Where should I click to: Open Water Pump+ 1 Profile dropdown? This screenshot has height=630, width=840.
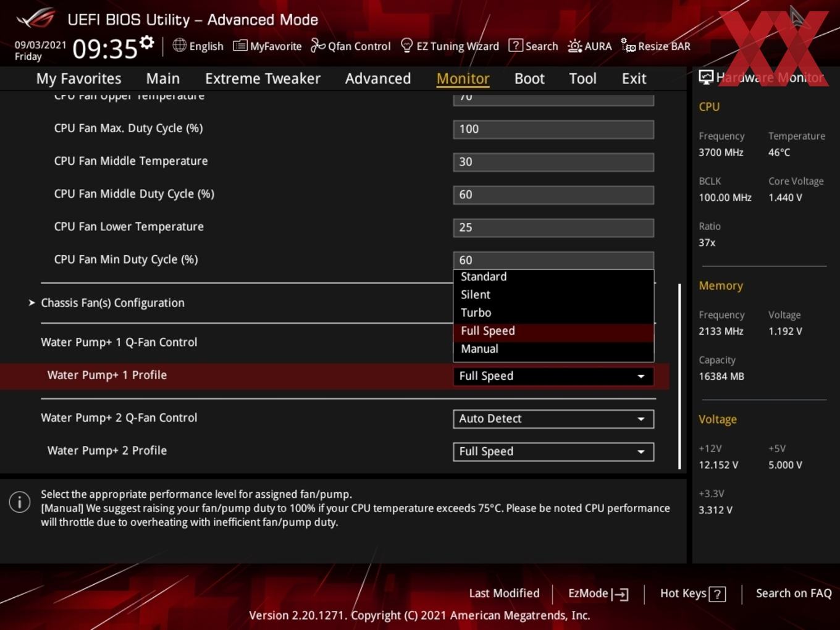coord(553,376)
